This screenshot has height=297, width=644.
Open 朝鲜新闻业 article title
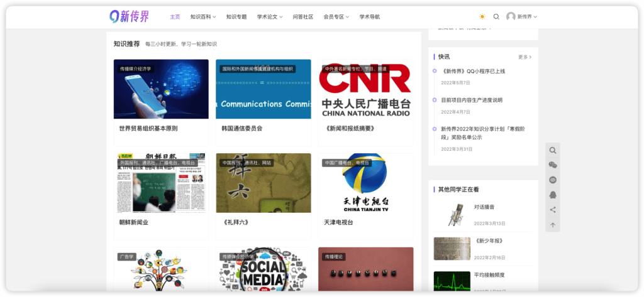coord(133,222)
